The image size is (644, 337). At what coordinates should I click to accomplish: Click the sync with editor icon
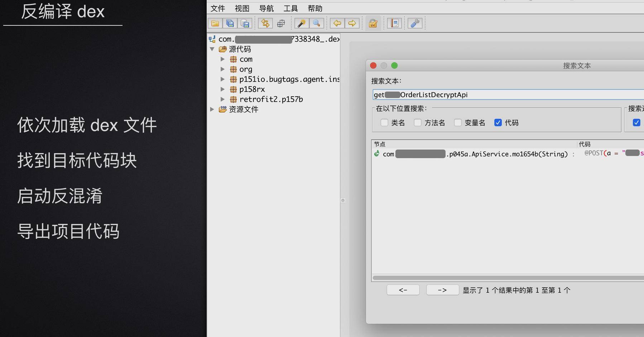point(265,24)
